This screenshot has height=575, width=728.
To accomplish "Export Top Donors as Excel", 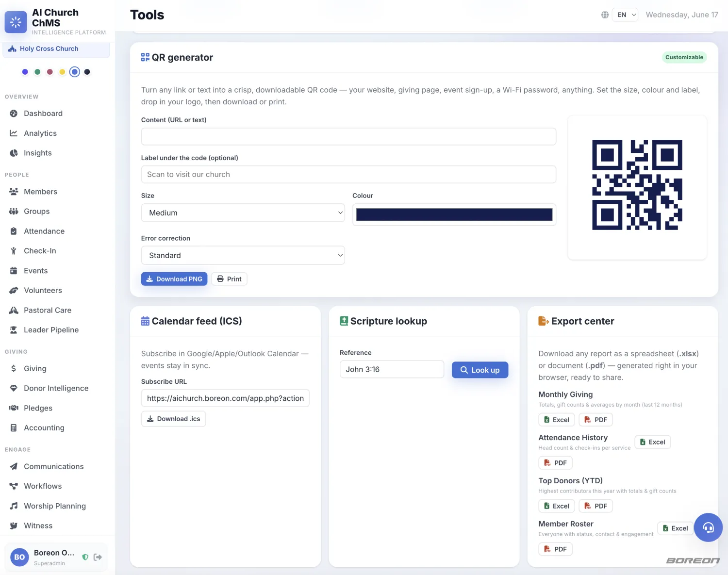I will click(557, 506).
